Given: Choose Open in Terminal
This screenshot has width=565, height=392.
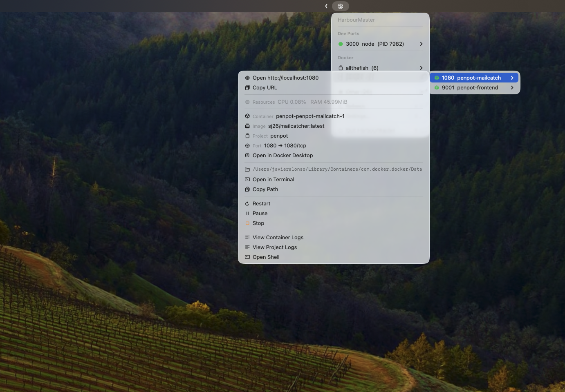Looking at the screenshot, I should point(334,179).
